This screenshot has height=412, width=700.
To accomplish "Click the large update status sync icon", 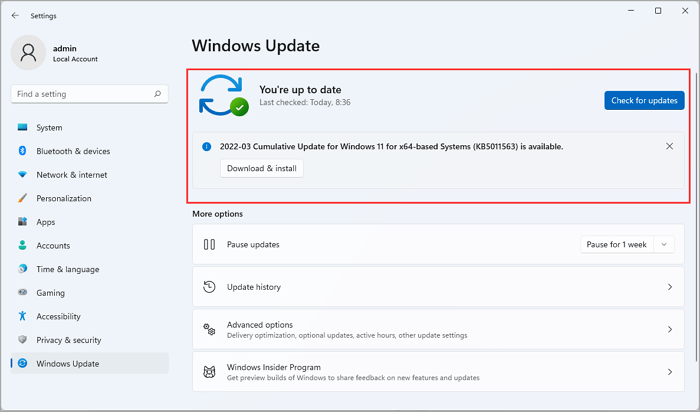I will pos(223,96).
